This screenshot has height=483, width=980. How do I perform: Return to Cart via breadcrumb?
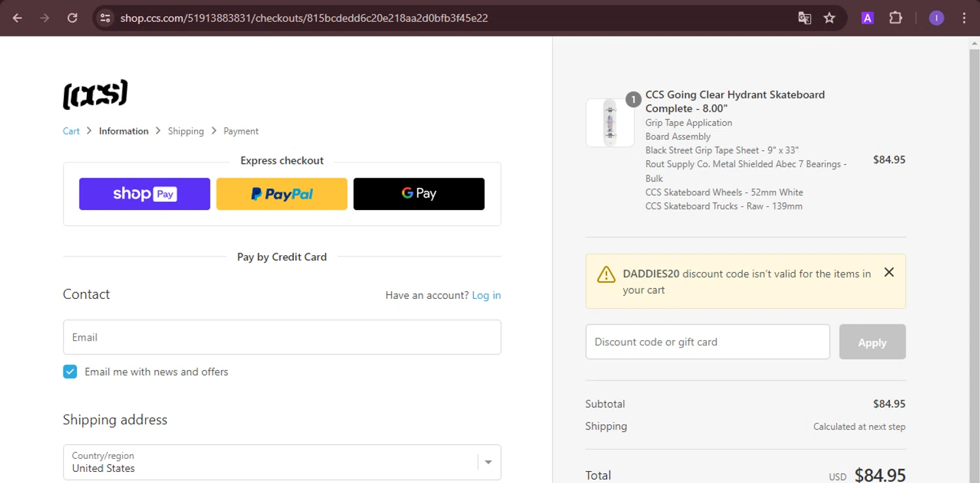click(x=71, y=131)
